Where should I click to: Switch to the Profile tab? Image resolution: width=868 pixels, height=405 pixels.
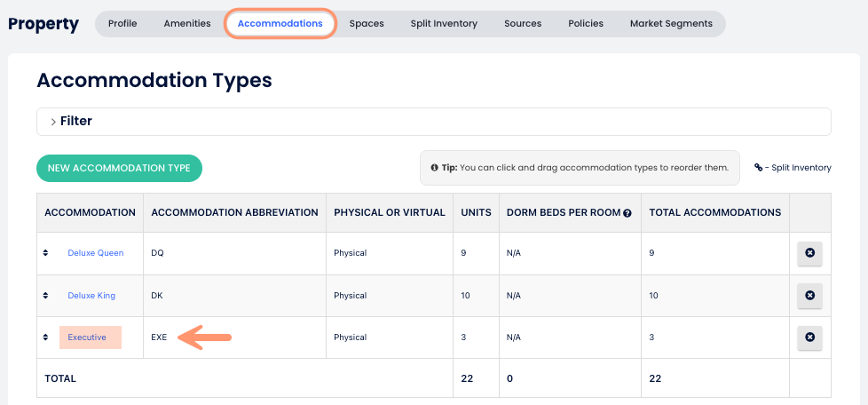(122, 24)
